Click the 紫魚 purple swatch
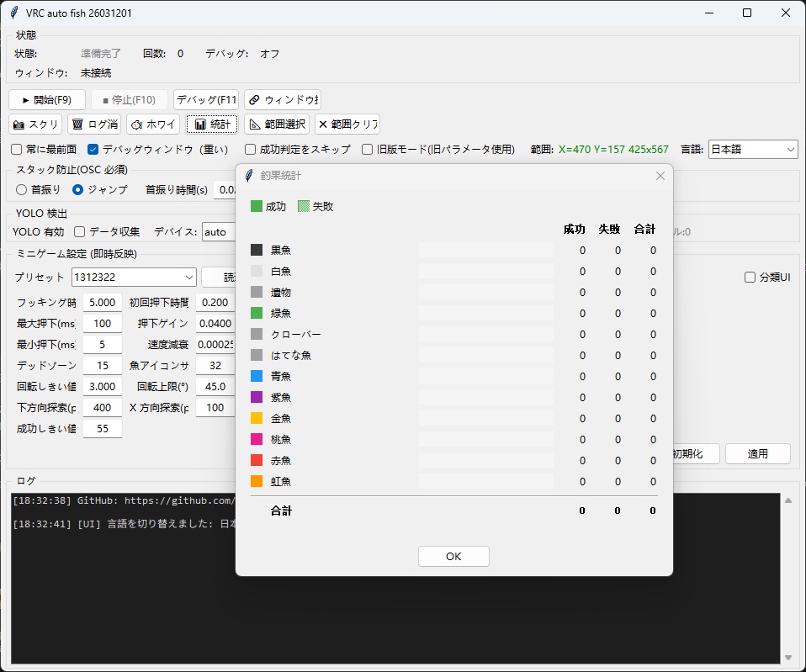 click(x=257, y=398)
